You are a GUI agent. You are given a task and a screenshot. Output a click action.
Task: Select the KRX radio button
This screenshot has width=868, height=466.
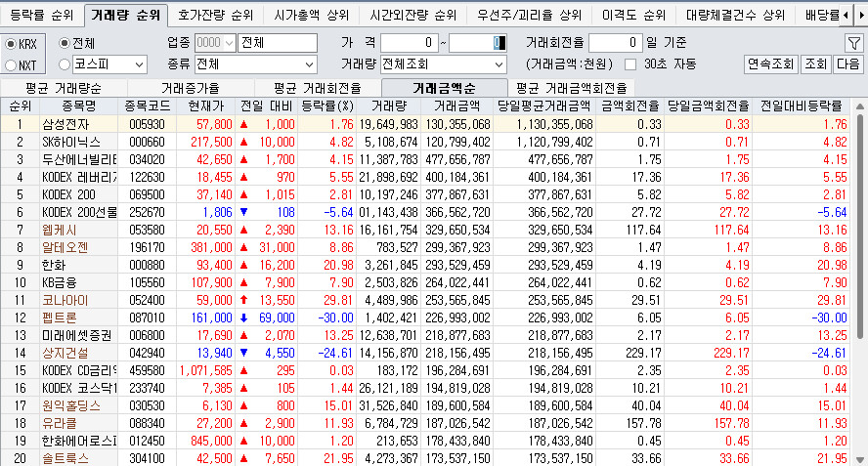[x=11, y=44]
